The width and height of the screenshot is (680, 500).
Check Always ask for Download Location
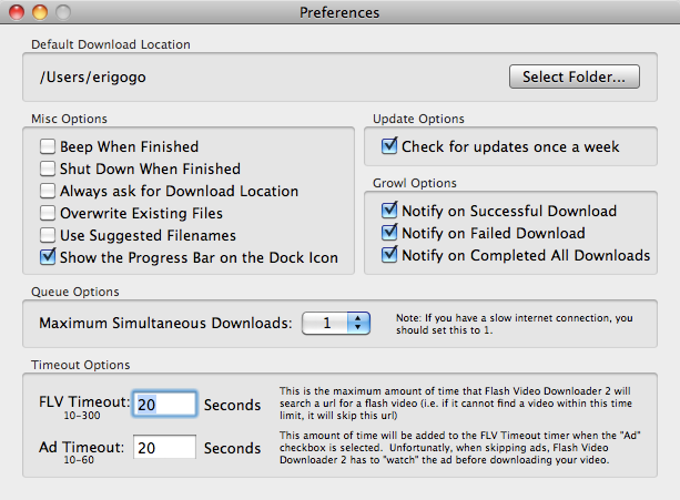point(47,191)
